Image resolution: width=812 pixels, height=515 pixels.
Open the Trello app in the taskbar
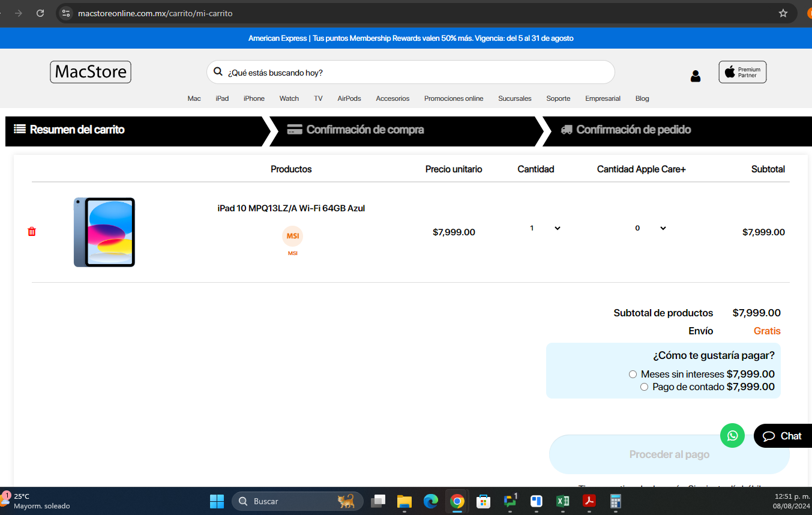coord(537,501)
